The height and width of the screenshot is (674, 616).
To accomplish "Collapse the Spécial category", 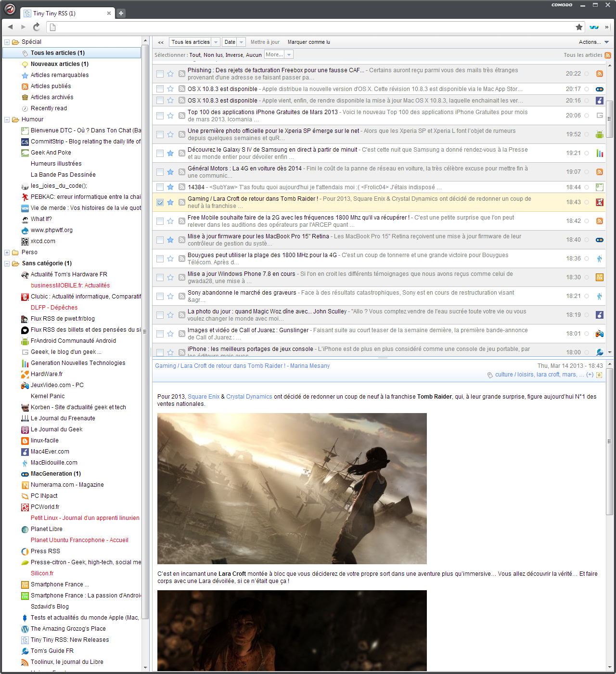I will point(7,42).
